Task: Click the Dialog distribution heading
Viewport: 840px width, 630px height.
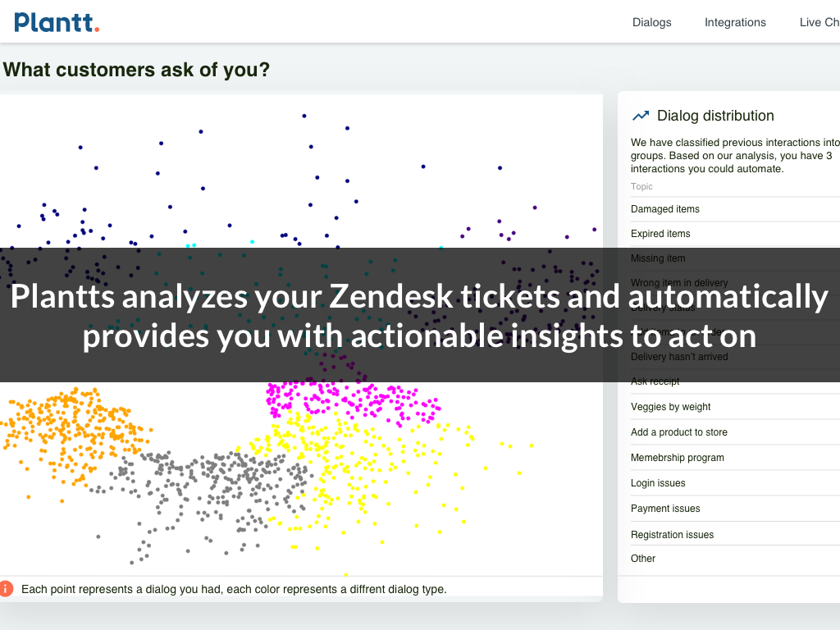Action: (715, 116)
